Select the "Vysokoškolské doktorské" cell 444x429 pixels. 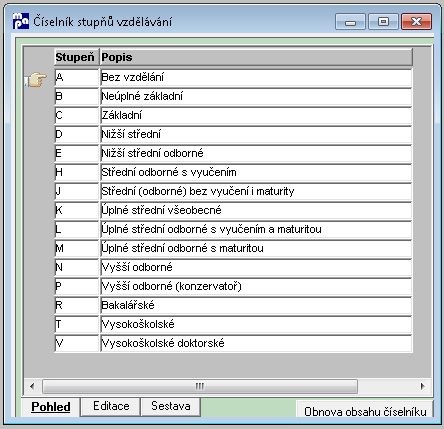[256, 344]
